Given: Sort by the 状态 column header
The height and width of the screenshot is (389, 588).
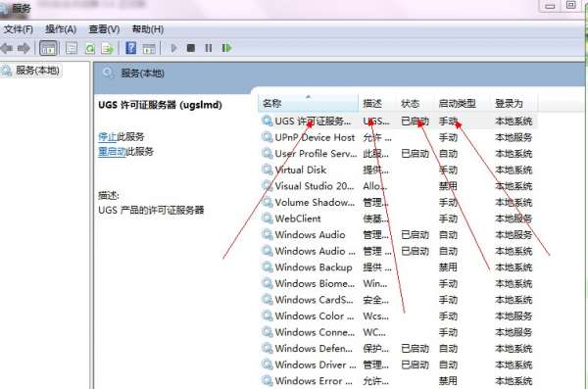Looking at the screenshot, I should pos(416,103).
